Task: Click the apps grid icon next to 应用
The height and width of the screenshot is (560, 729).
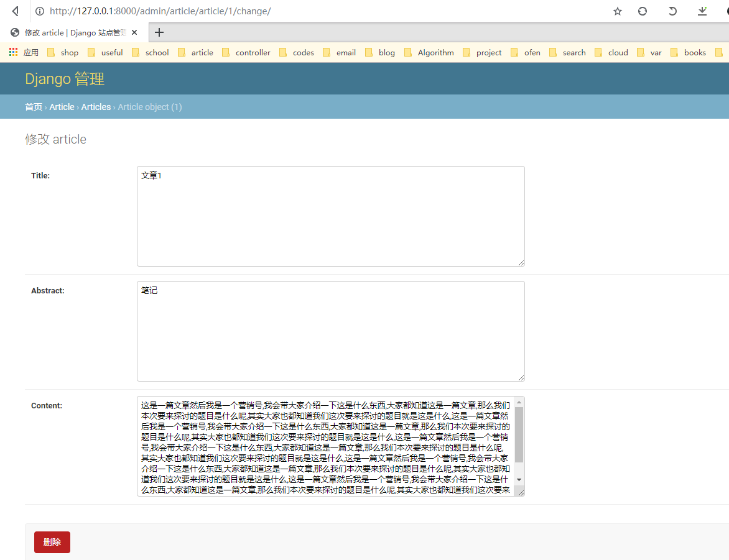Action: pyautogui.click(x=12, y=52)
